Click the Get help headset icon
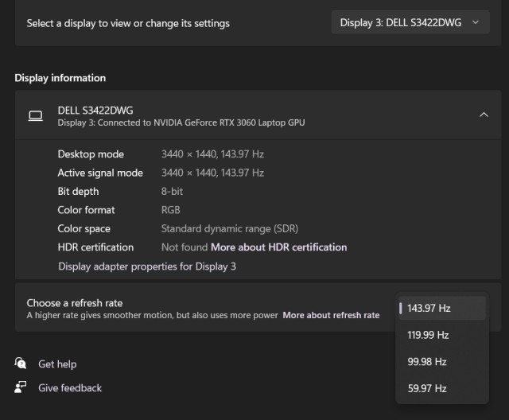Viewport: 509px width, 420px height. pos(21,364)
